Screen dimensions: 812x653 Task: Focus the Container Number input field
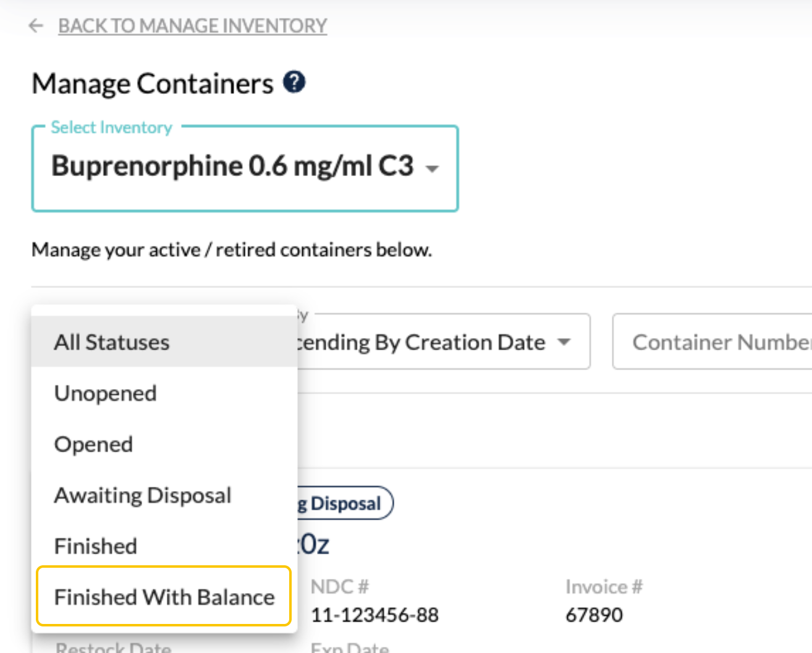[x=717, y=342]
